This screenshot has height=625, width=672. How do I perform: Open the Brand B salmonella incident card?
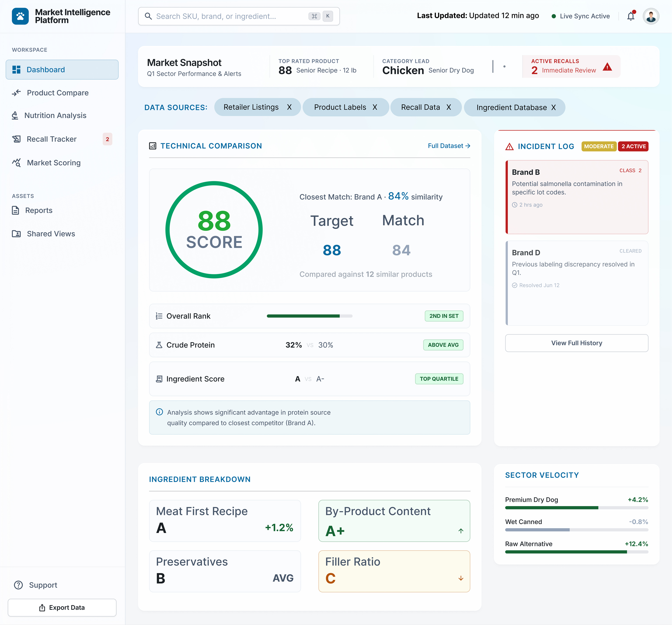coord(577,197)
